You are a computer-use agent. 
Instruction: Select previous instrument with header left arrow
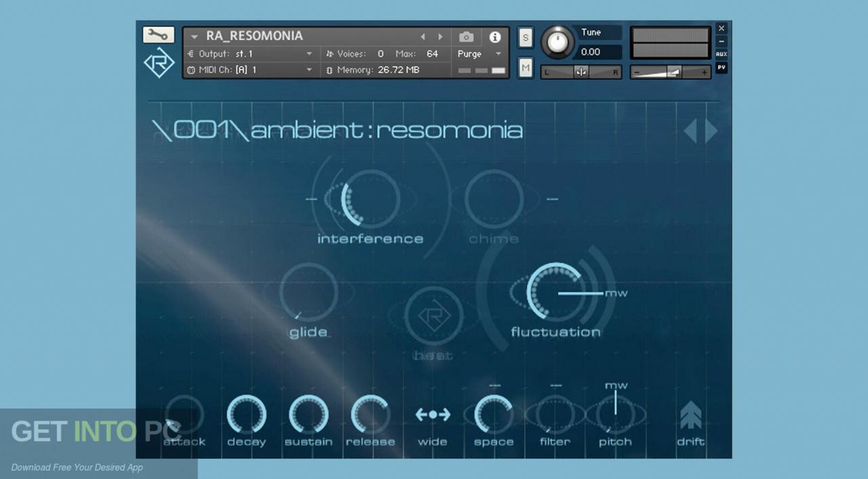pos(423,37)
